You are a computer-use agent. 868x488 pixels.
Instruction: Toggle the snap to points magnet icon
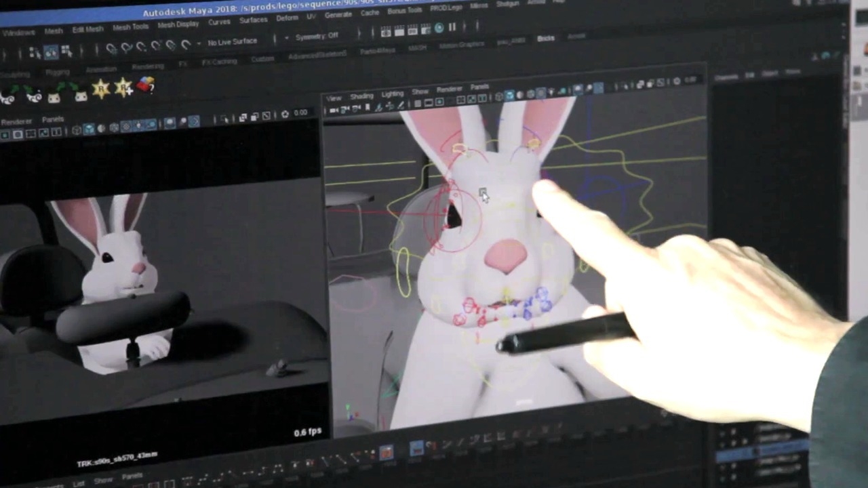pos(141,47)
